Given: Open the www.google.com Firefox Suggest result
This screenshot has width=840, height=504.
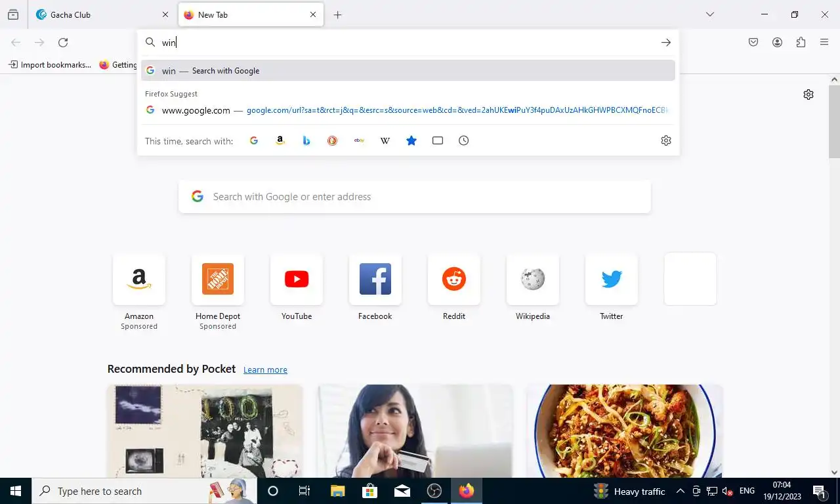Looking at the screenshot, I should click(408, 110).
